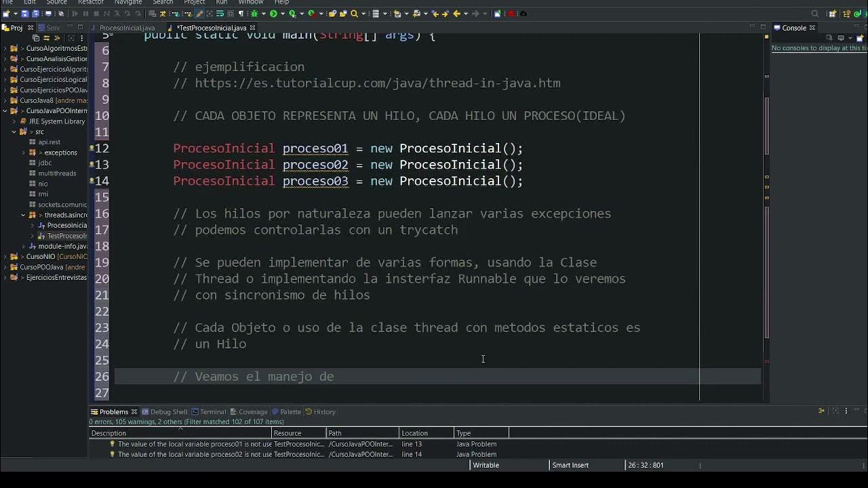Switch to the Debug Shell tab
Image resolution: width=868 pixels, height=488 pixels.
tap(165, 411)
